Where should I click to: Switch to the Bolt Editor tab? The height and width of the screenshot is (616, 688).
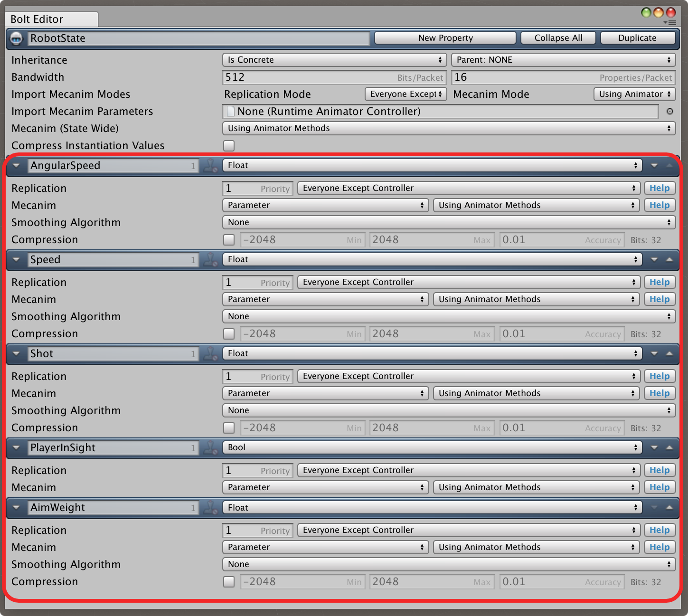[x=51, y=19]
